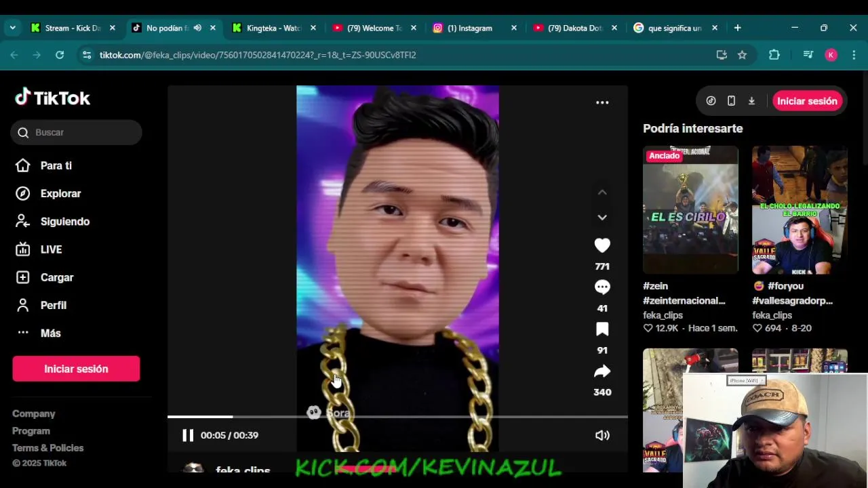
Task: Mute video with speaker icon
Action: click(x=602, y=435)
